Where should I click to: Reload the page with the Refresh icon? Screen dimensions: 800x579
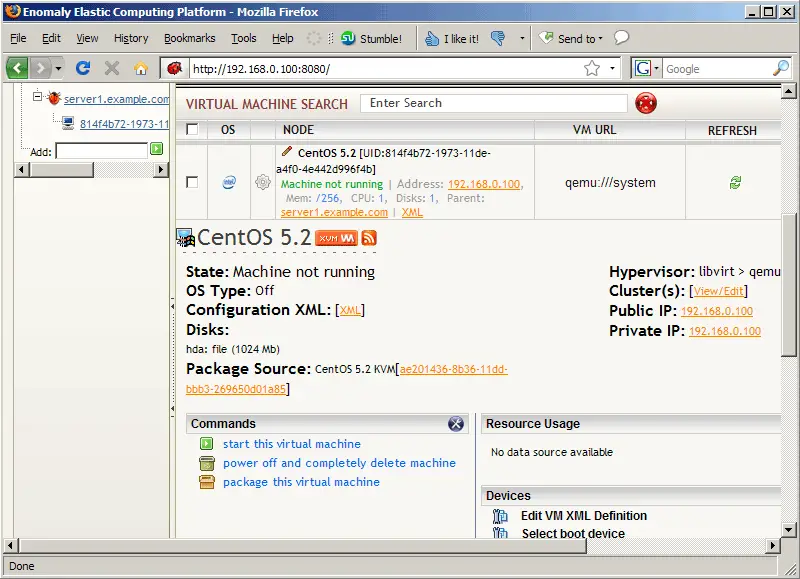[83, 68]
